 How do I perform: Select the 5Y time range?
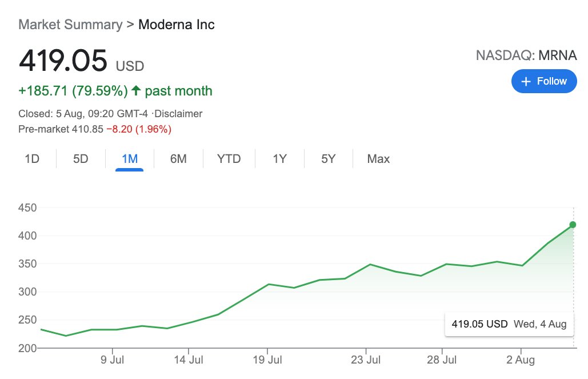tap(328, 159)
